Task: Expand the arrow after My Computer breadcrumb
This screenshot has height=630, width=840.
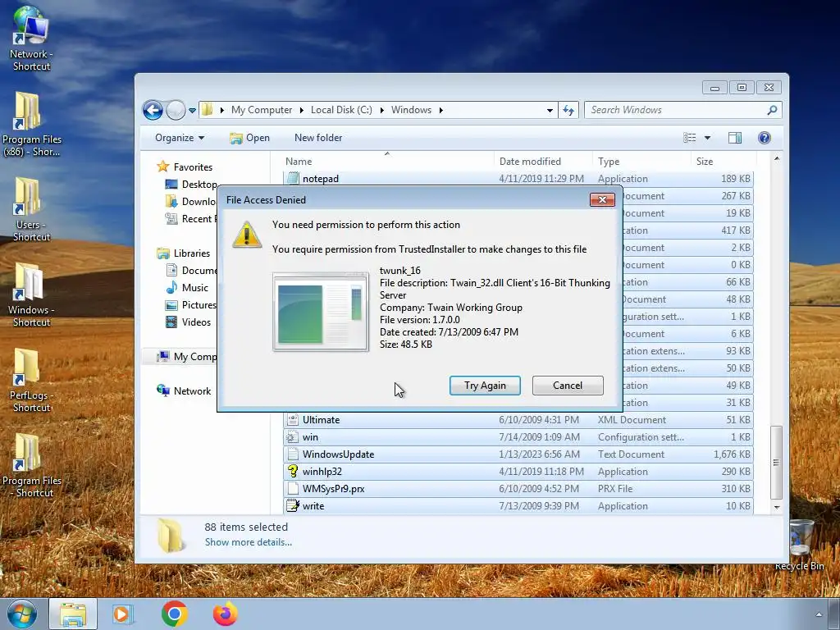Action: click(x=301, y=110)
